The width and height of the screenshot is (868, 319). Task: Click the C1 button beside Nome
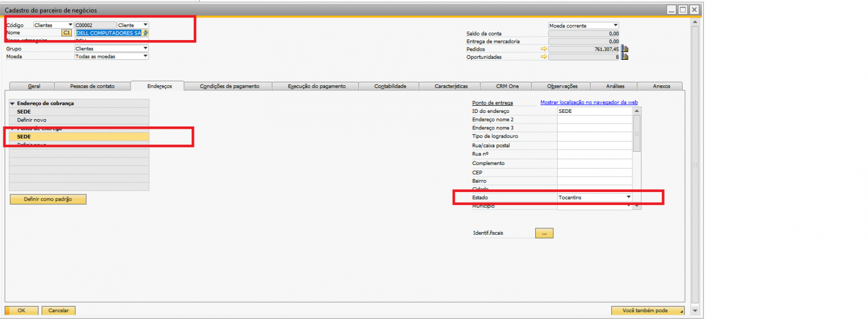click(x=67, y=33)
